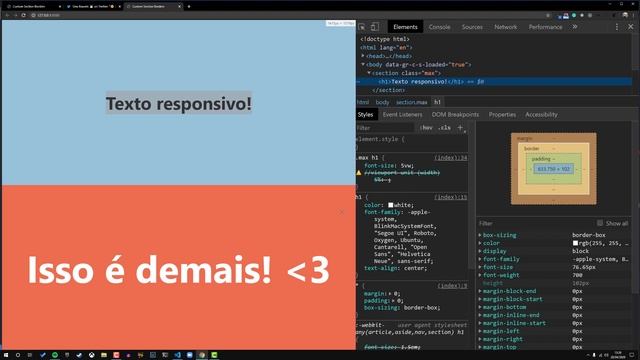This screenshot has width=640, height=360.
Task: Expand margin-block-end computed property
Action: pos(480,291)
